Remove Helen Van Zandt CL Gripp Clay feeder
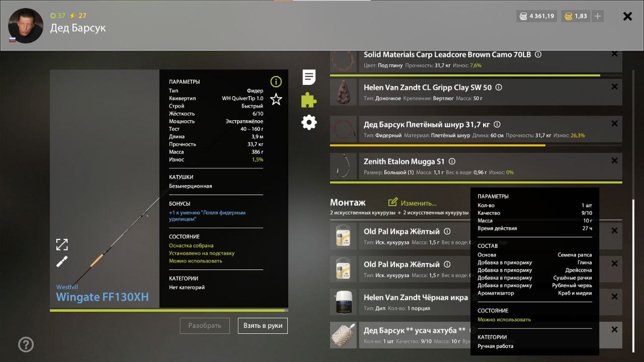Viewport: 644px width, 362px height. click(614, 86)
